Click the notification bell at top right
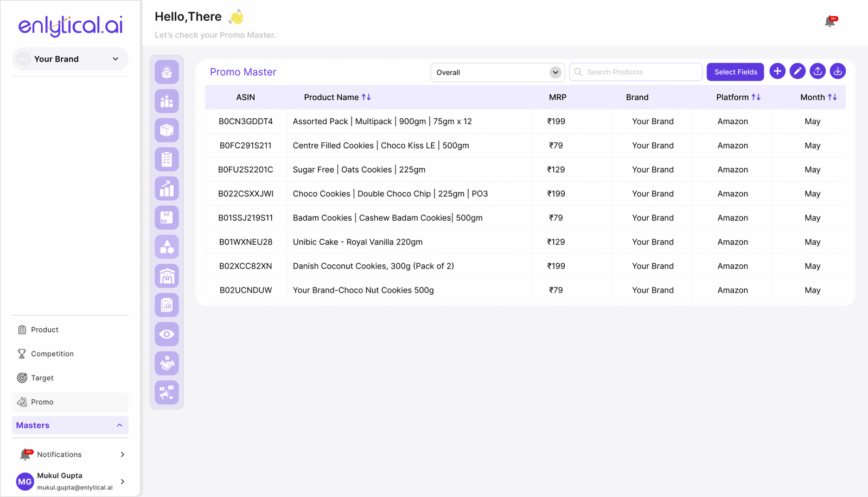This screenshot has width=868, height=497. coord(829,22)
